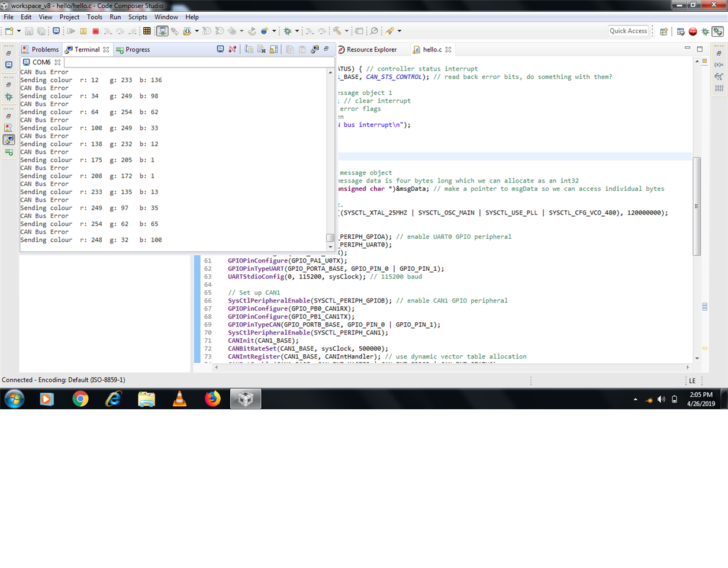Image resolution: width=728 pixels, height=568 pixels.
Task: Click the Windows Start button
Action: click(x=14, y=399)
